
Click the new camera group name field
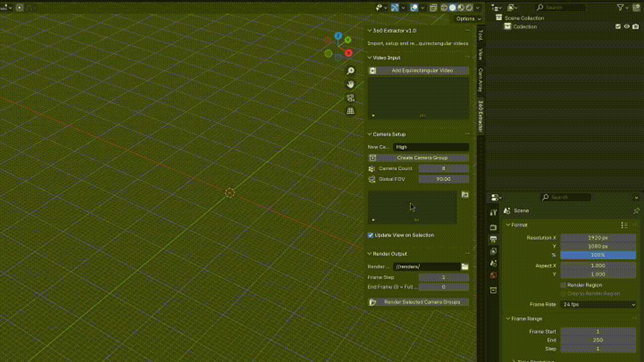(x=431, y=147)
